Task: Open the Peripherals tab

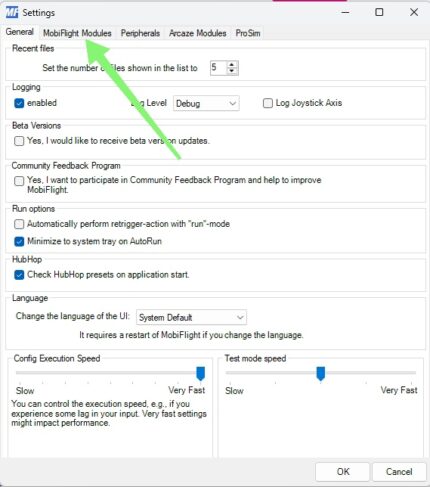Action: [140, 33]
